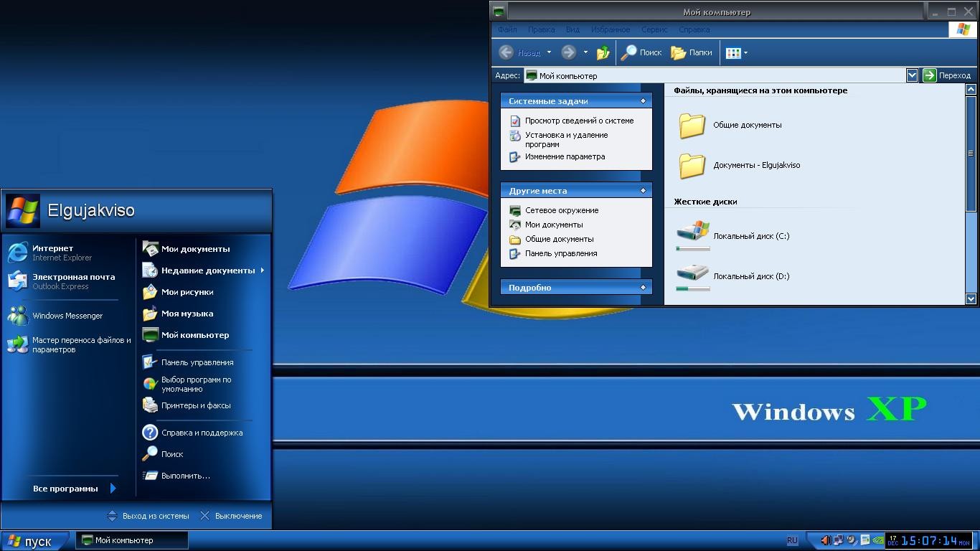Open the Справка menu

pyautogui.click(x=694, y=29)
